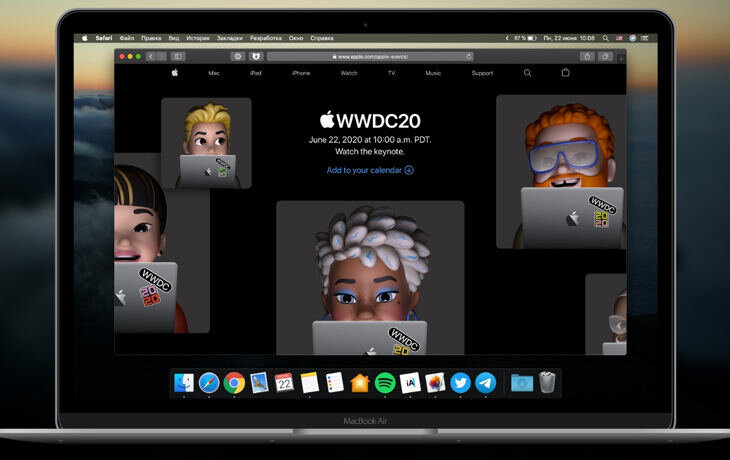Launch Telegram from the Dock
Viewport: 730px width, 460px height.
point(486,383)
